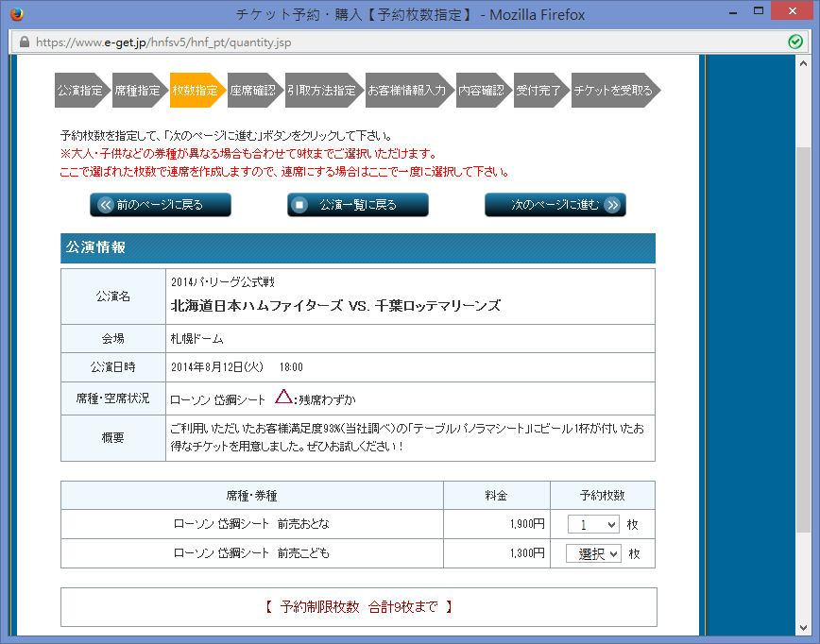
Task: Click the Firefox logo icon in title bar
Action: coord(17,13)
